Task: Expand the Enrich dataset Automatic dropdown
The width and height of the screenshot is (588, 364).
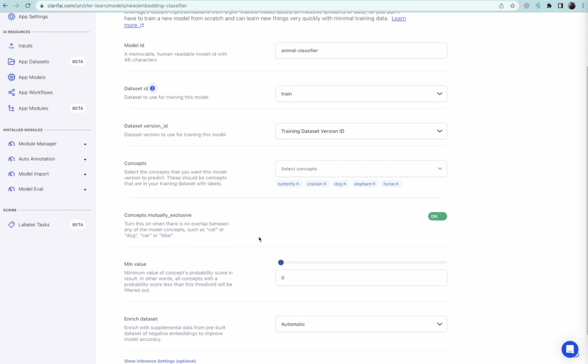Action: click(x=361, y=324)
